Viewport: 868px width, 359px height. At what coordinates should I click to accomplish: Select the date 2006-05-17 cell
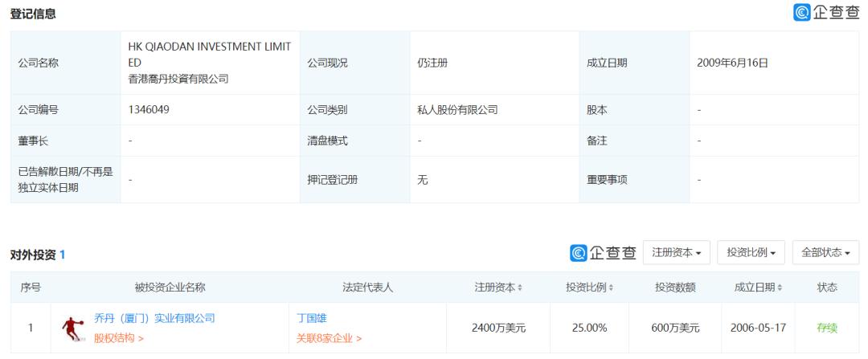[x=759, y=328]
